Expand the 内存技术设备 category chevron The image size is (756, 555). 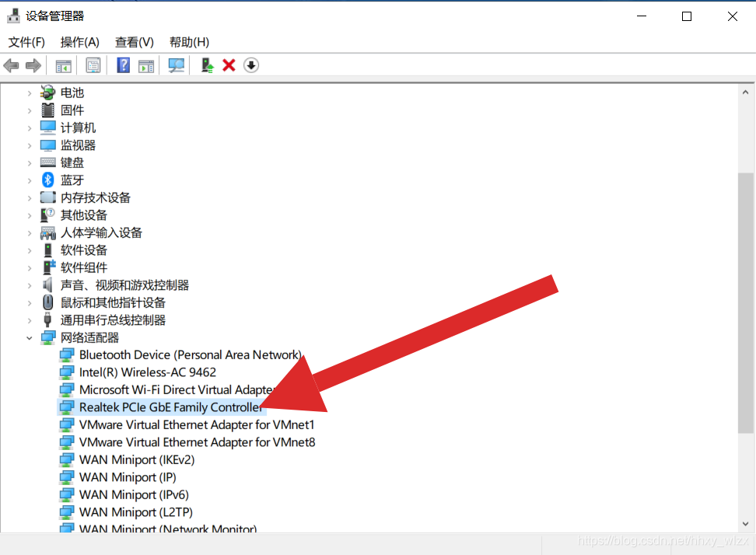point(30,198)
